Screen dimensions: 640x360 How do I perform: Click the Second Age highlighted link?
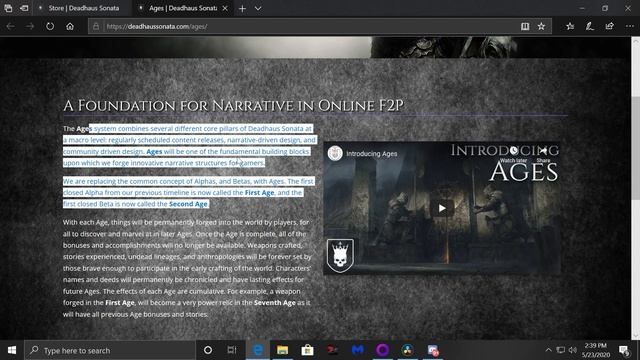point(188,204)
